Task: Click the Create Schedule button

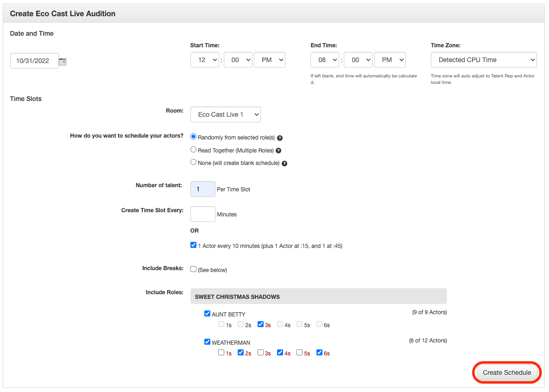Action: [x=507, y=373]
